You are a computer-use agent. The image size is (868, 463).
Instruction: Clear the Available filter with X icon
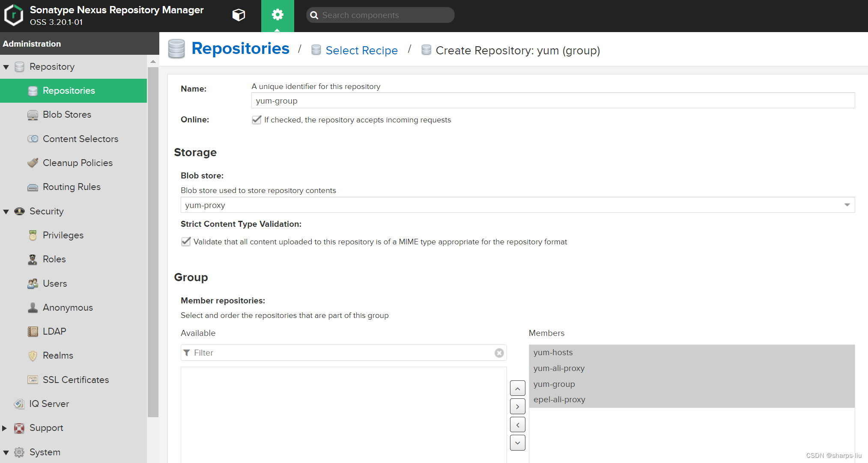[x=499, y=353]
